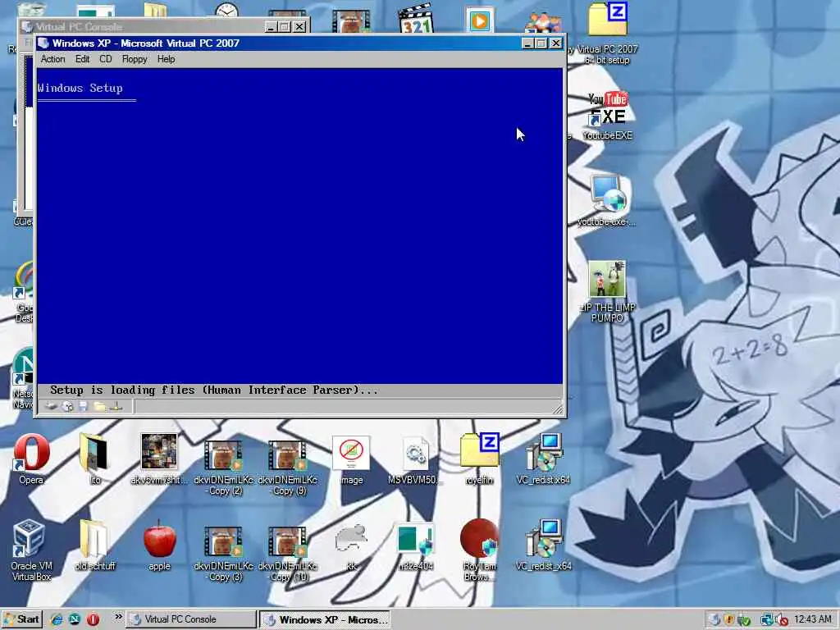840x630 pixels.
Task: Select the VC_redist.x64 installer icon
Action: pyautogui.click(x=543, y=459)
